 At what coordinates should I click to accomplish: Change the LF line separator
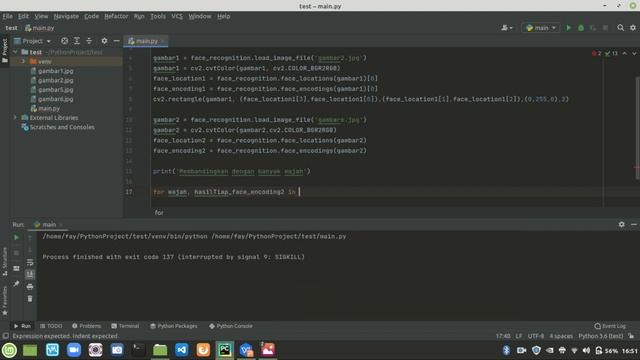click(519, 336)
